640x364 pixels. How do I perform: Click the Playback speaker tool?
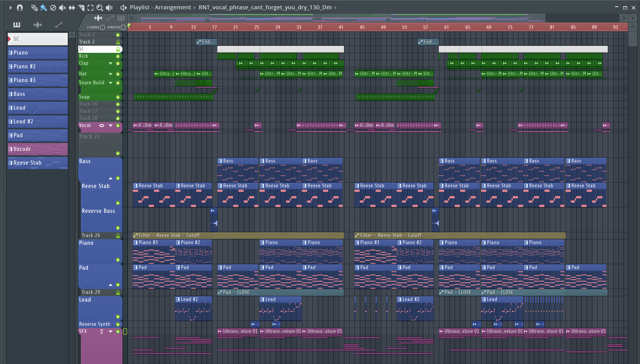(x=109, y=8)
